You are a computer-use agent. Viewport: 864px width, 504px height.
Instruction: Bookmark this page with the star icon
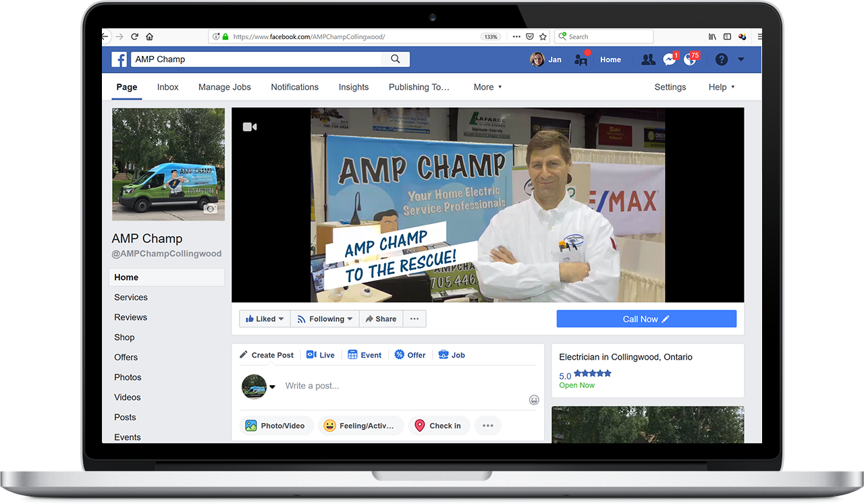coord(543,36)
